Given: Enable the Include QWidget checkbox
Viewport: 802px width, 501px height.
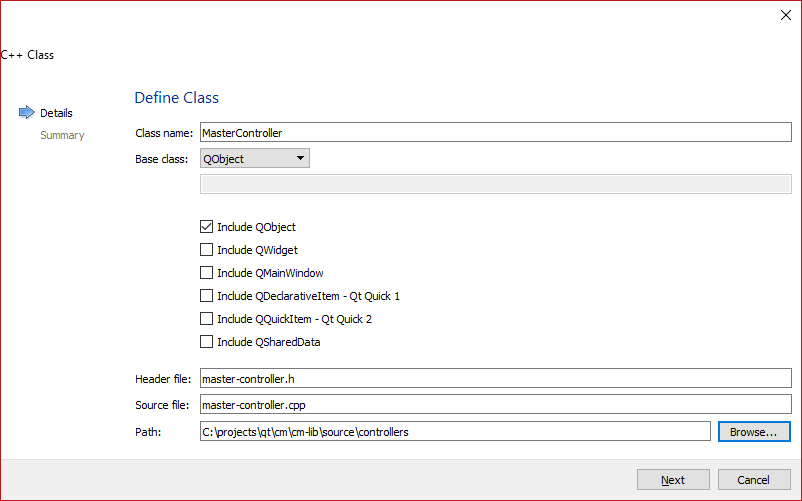Looking at the screenshot, I should pyautogui.click(x=207, y=250).
